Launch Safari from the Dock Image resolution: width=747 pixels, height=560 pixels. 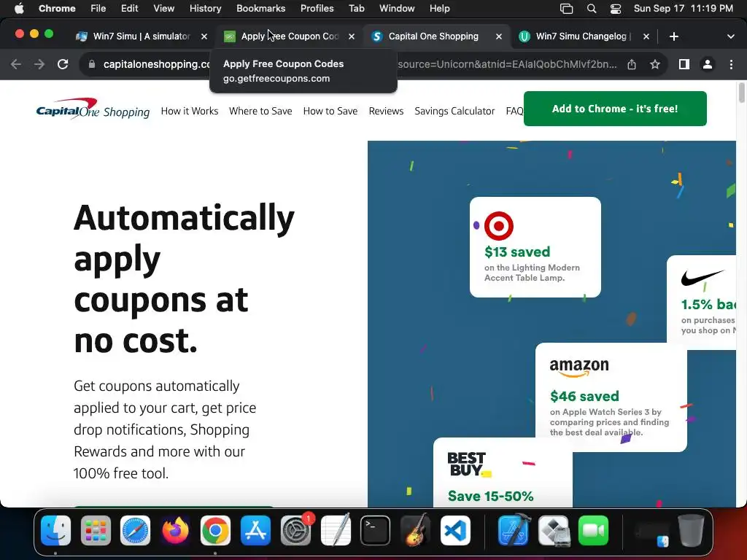coord(135,531)
